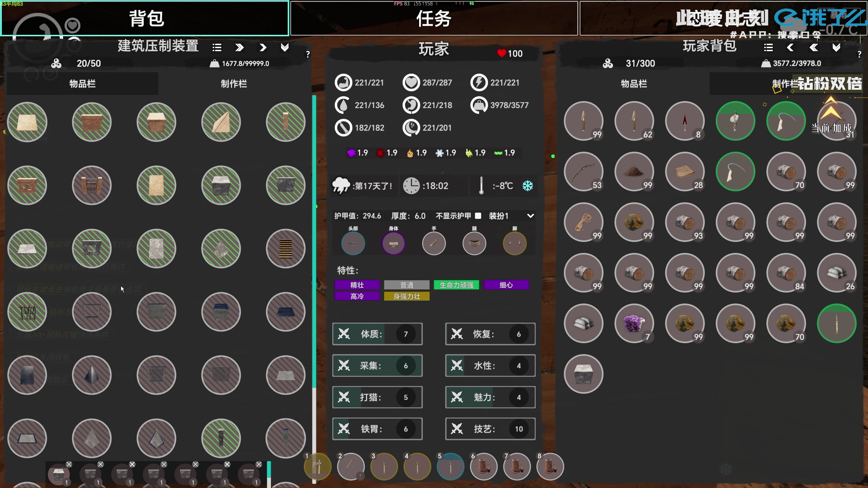The width and height of the screenshot is (868, 488).
Task: Click list sort icon in 玩家背包 header
Action: click(x=768, y=47)
